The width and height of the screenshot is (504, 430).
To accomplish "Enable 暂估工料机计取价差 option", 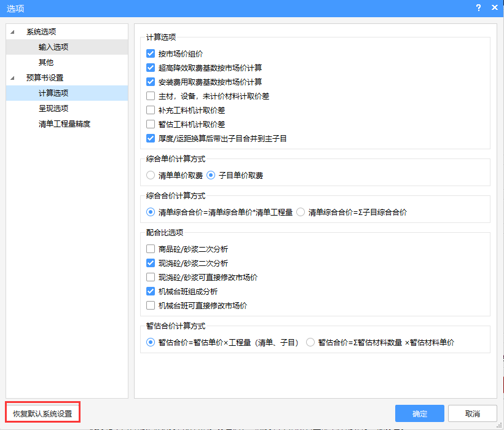I will coord(151,125).
